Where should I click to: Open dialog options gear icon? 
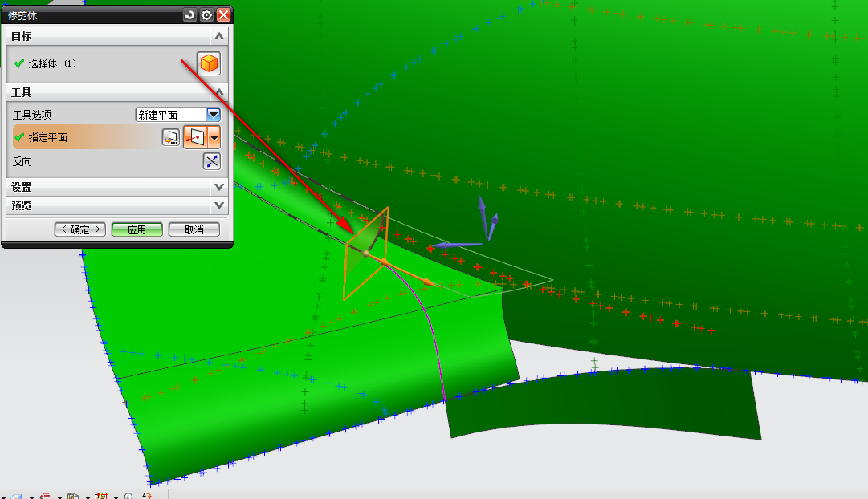[x=206, y=14]
